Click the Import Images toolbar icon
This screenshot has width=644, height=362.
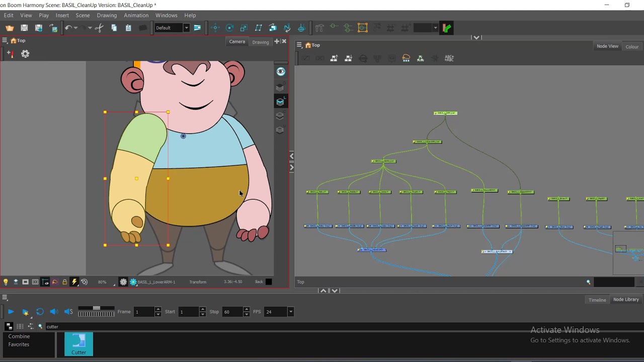point(53,28)
